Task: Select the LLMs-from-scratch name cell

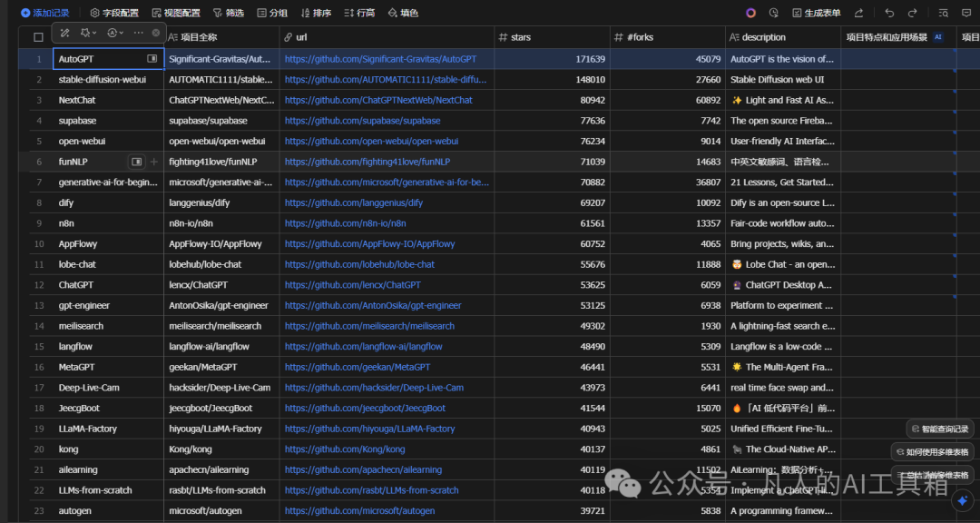Action: 108,490
